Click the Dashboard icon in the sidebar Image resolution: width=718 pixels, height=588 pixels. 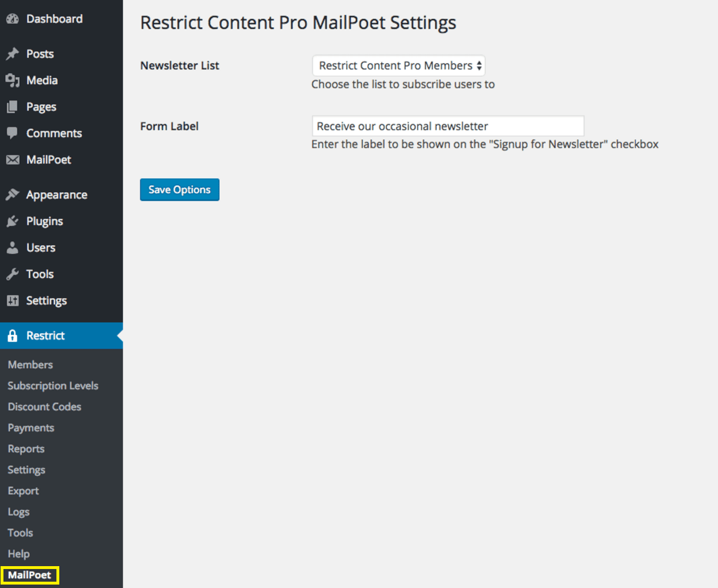tap(13, 18)
